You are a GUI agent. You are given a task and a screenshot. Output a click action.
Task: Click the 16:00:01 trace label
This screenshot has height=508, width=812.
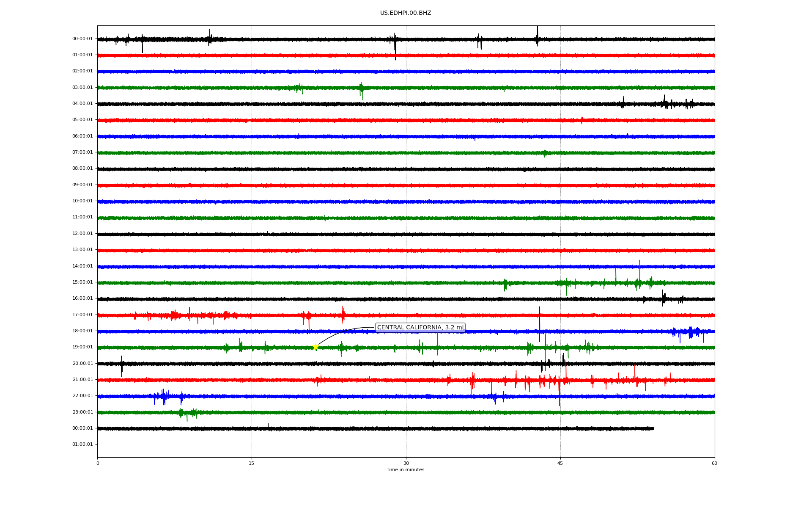(x=82, y=298)
